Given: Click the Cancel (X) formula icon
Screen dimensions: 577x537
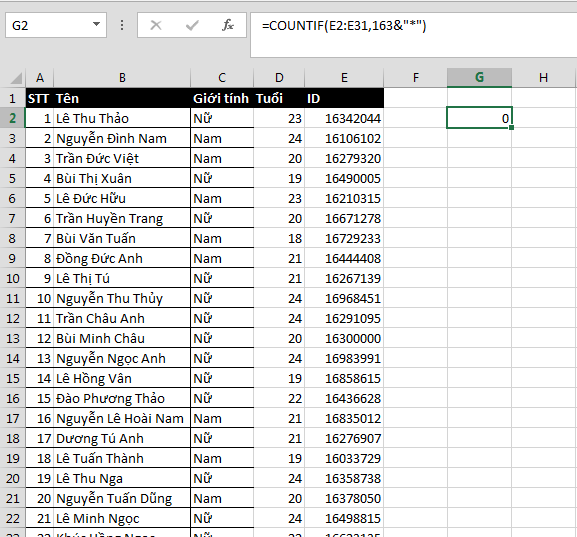Looking at the screenshot, I should 156,25.
